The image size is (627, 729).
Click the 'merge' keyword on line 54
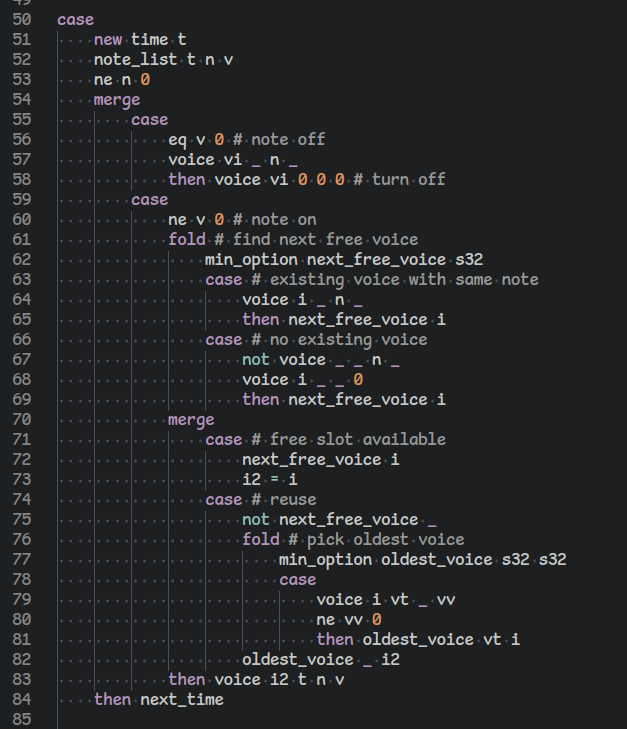coord(117,100)
